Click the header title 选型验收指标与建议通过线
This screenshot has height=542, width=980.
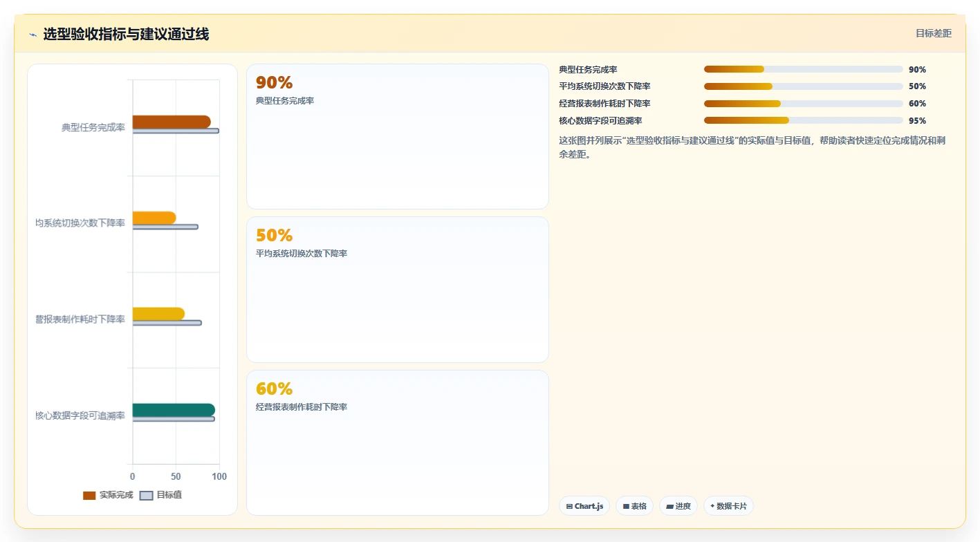(126, 34)
